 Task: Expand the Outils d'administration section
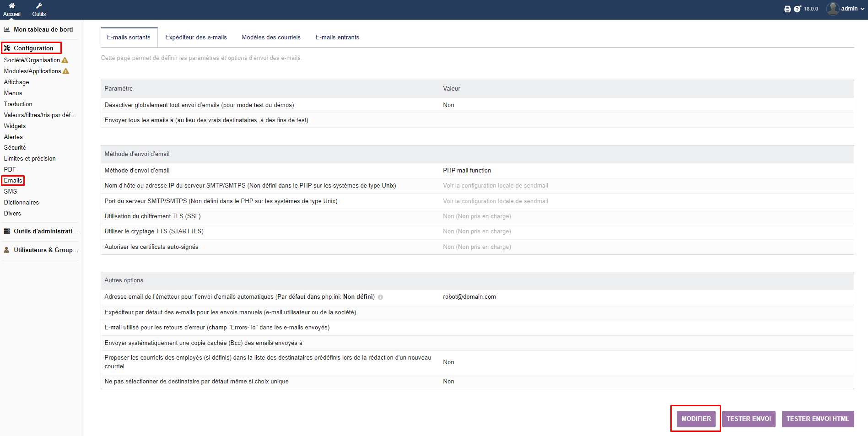click(45, 231)
